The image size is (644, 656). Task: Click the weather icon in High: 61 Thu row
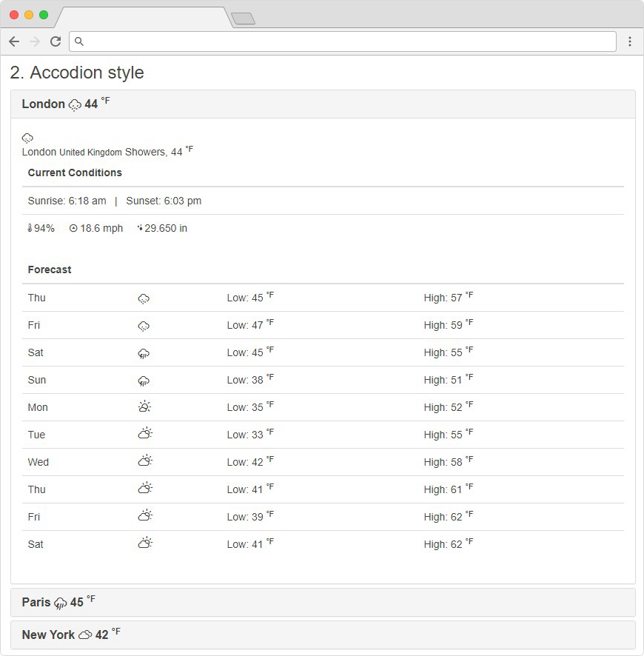(145, 488)
